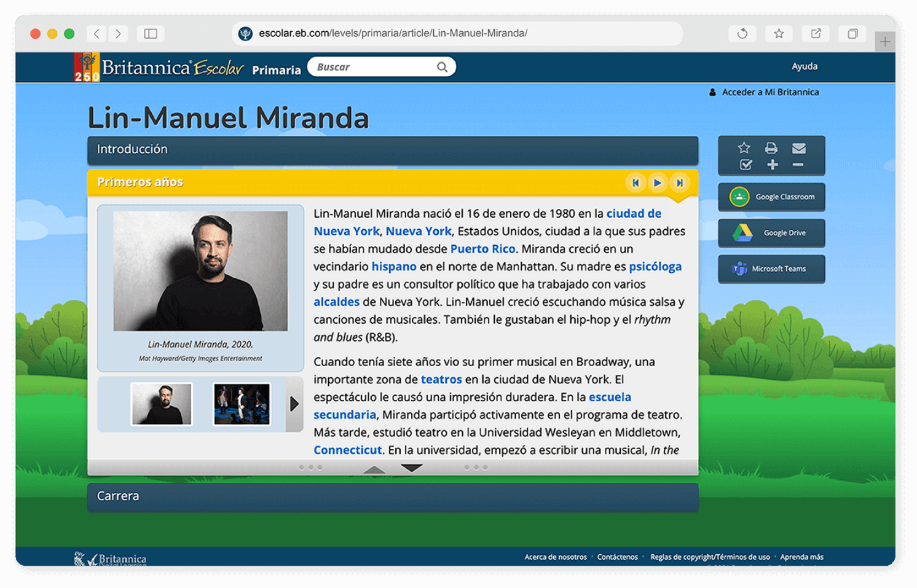917x588 pixels.
Task: Open Contáctenos in the footer
Action: [618, 557]
